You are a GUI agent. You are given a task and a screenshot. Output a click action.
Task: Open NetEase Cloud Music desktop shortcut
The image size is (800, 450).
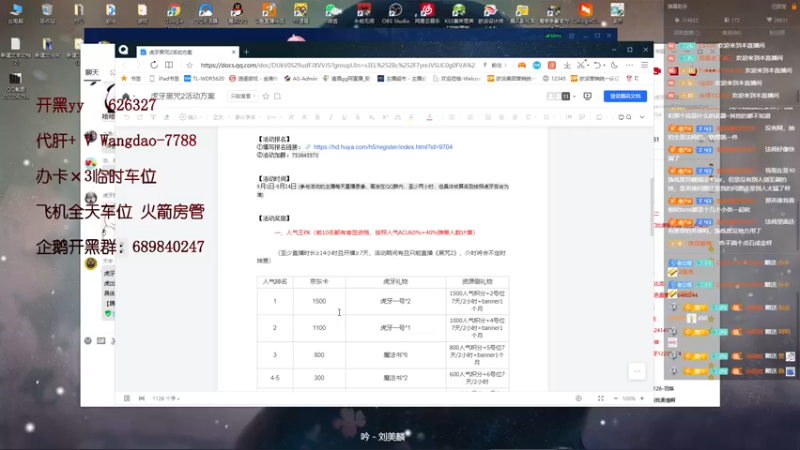coord(427,13)
